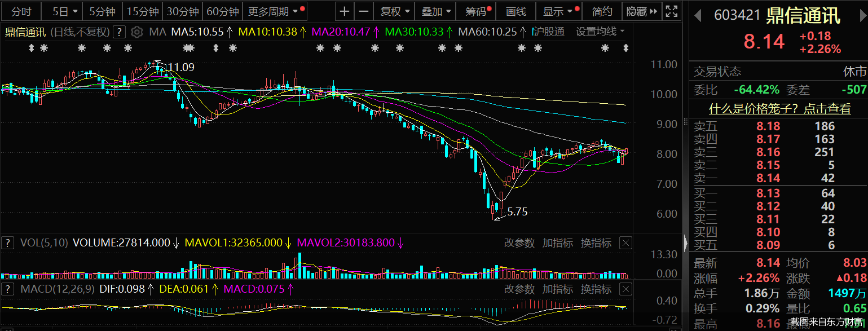
Task: Open help for the main chart header
Action: (x=119, y=32)
